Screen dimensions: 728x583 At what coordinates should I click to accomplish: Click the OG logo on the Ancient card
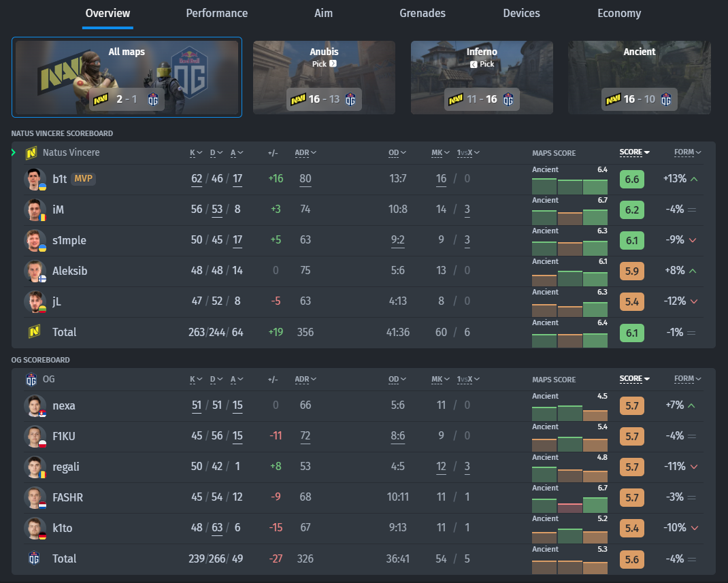click(x=666, y=99)
